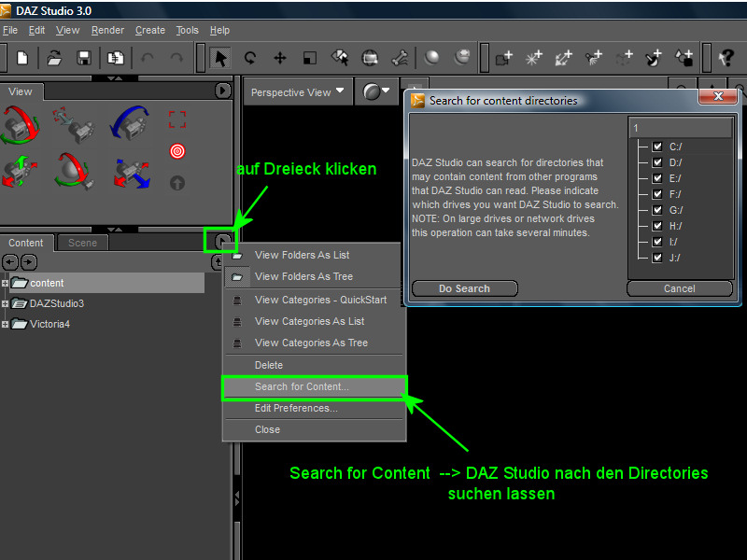The image size is (747, 560).
Task: Expand the DAZStudio3 tree node
Action: click(x=5, y=303)
